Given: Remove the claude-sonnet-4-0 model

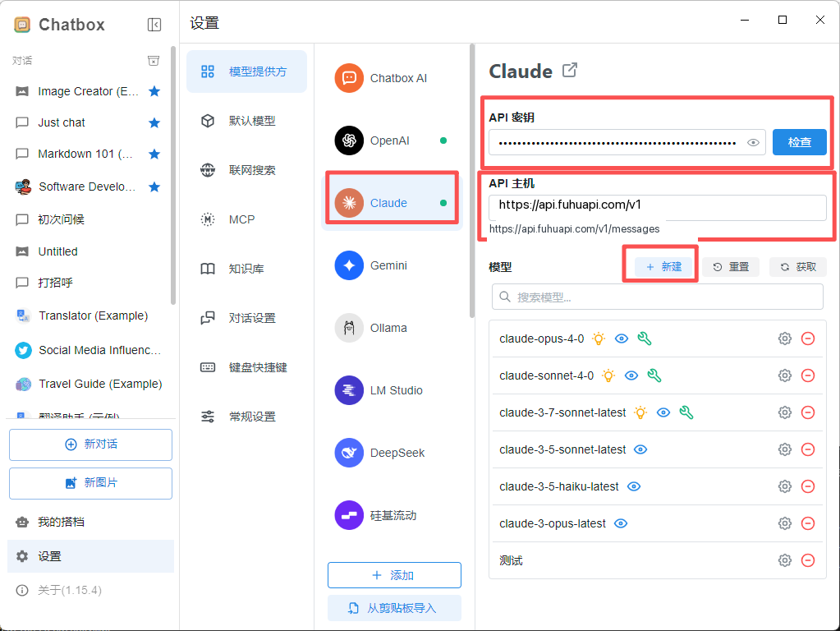Looking at the screenshot, I should (808, 375).
